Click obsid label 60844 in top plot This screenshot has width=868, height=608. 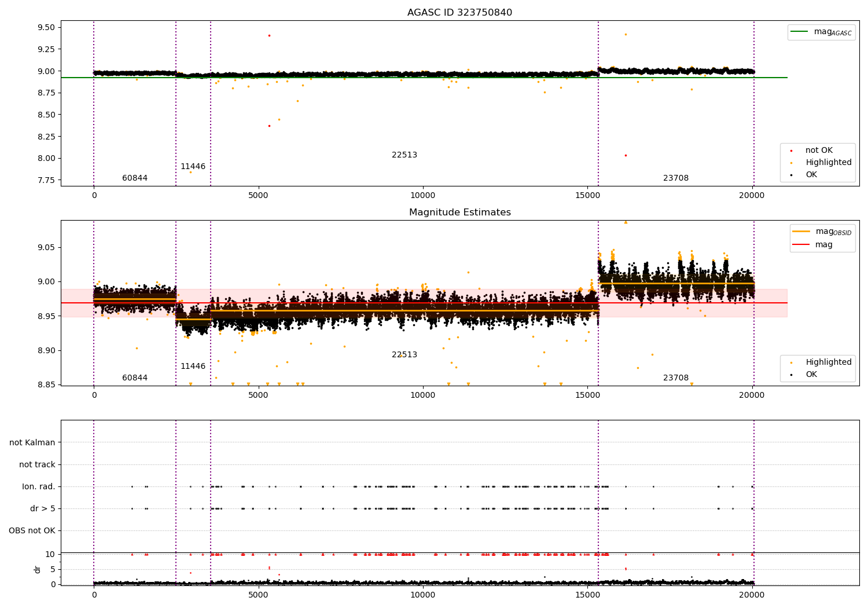click(x=135, y=178)
